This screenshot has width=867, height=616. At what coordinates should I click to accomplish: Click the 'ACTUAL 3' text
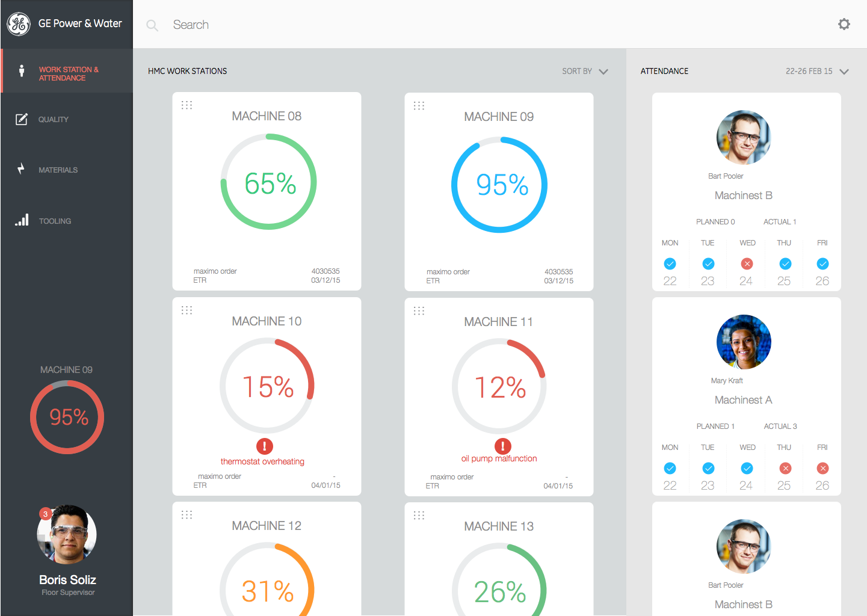click(x=780, y=427)
